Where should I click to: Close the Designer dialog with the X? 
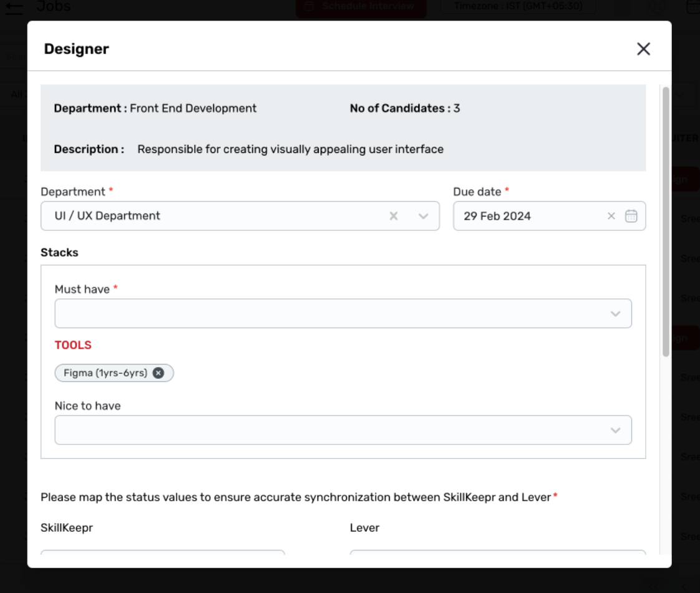643,49
